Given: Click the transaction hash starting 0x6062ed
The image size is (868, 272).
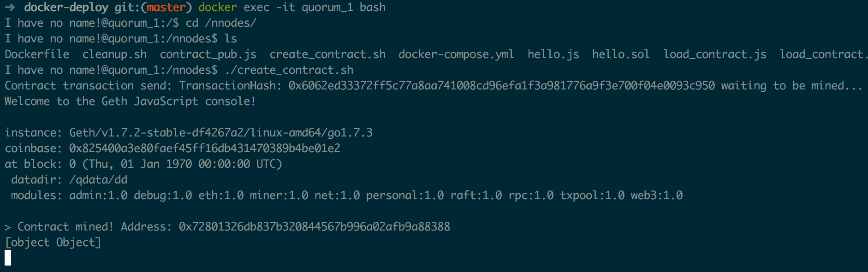Looking at the screenshot, I should (502, 86).
